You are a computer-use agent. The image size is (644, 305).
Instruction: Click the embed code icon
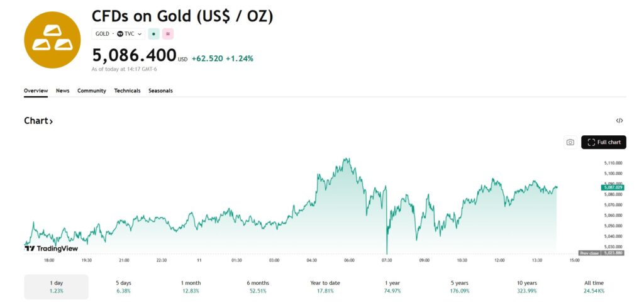(619, 121)
